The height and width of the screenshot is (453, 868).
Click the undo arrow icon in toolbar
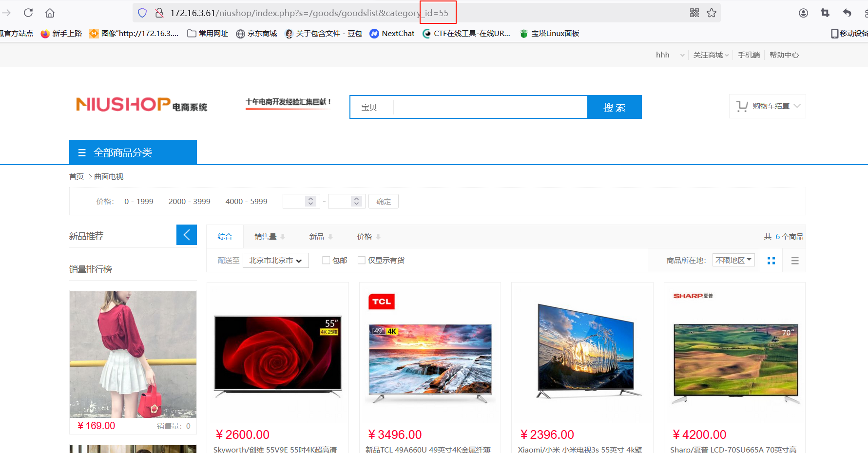tap(847, 13)
